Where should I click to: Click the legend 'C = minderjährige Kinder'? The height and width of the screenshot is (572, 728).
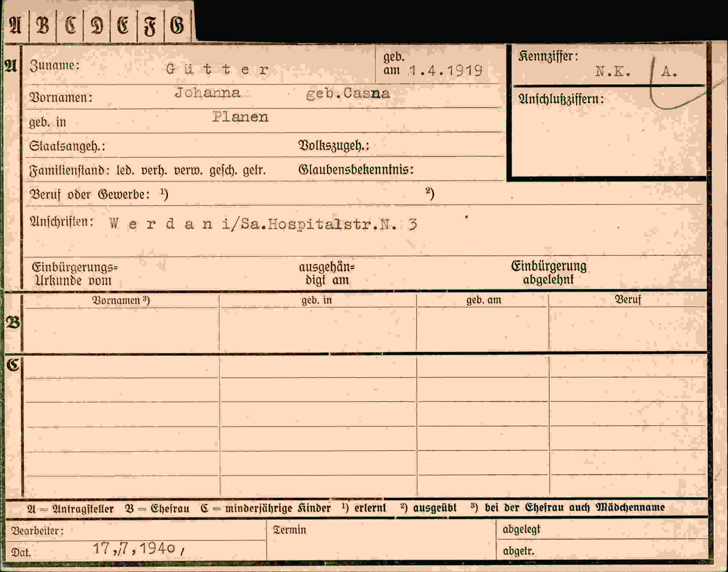[266, 509]
